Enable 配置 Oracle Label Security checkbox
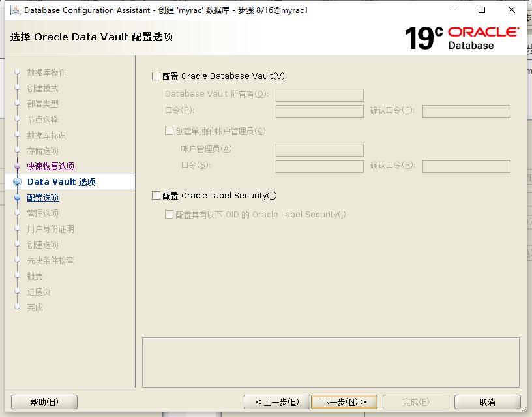The image size is (532, 417). coord(156,196)
